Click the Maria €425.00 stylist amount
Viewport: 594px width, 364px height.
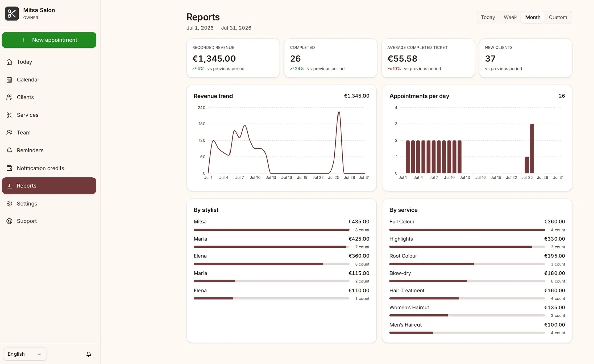pos(359,239)
